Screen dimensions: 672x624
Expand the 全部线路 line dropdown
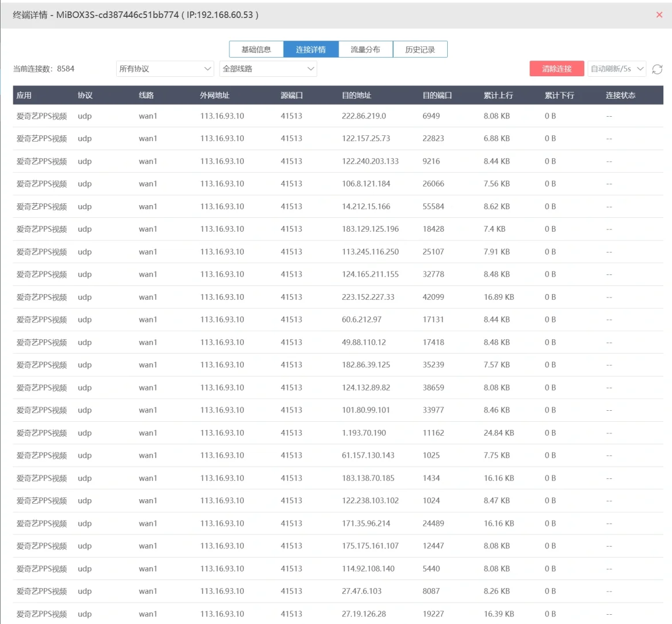pyautogui.click(x=268, y=69)
